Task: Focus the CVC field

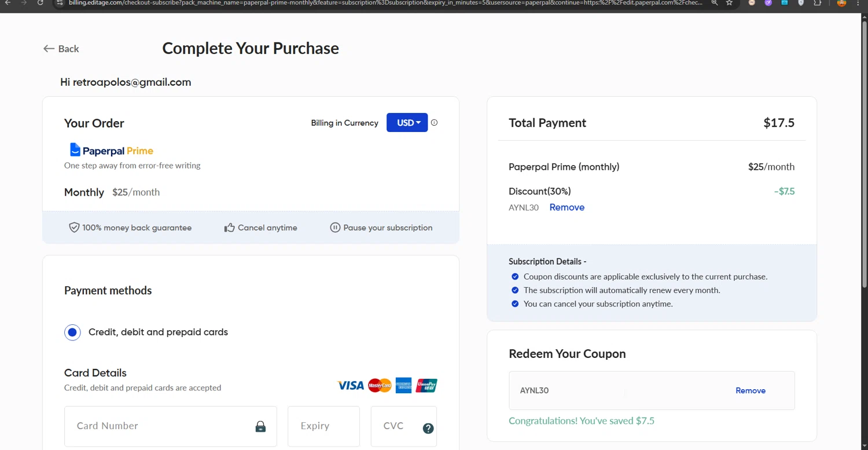Action: [404, 426]
